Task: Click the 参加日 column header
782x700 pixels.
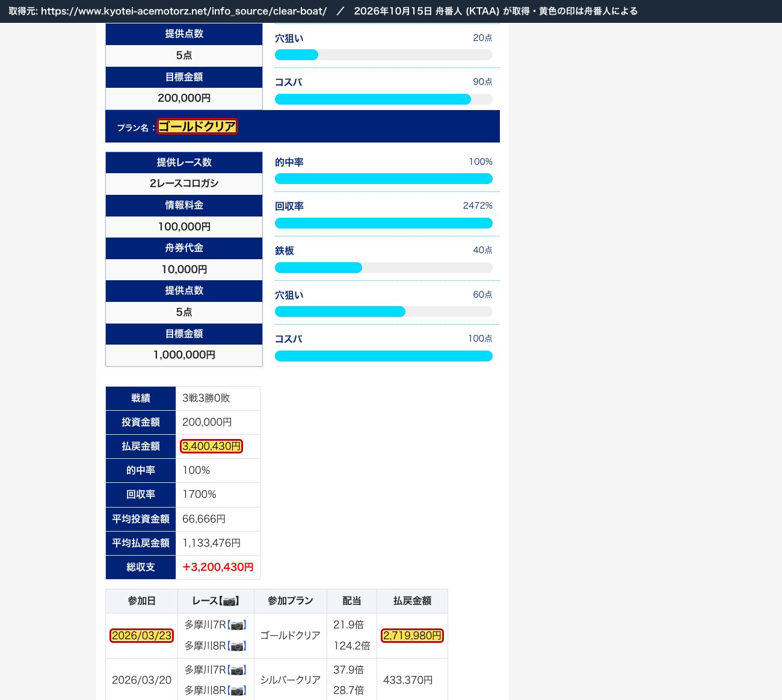Action: pyautogui.click(x=141, y=601)
